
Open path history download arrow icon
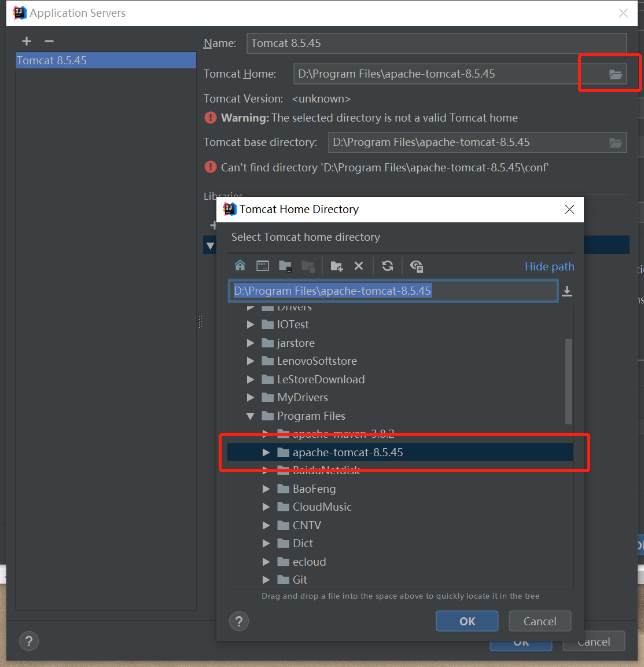click(x=567, y=291)
